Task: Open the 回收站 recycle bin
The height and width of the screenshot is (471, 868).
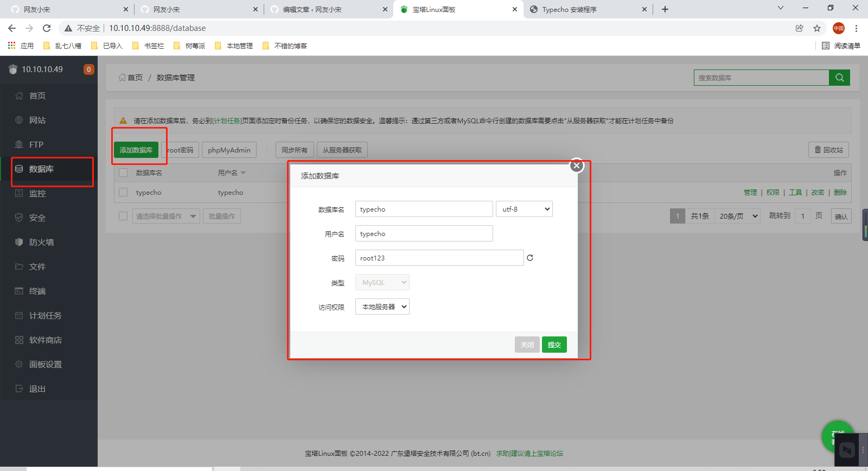Action: coord(828,150)
